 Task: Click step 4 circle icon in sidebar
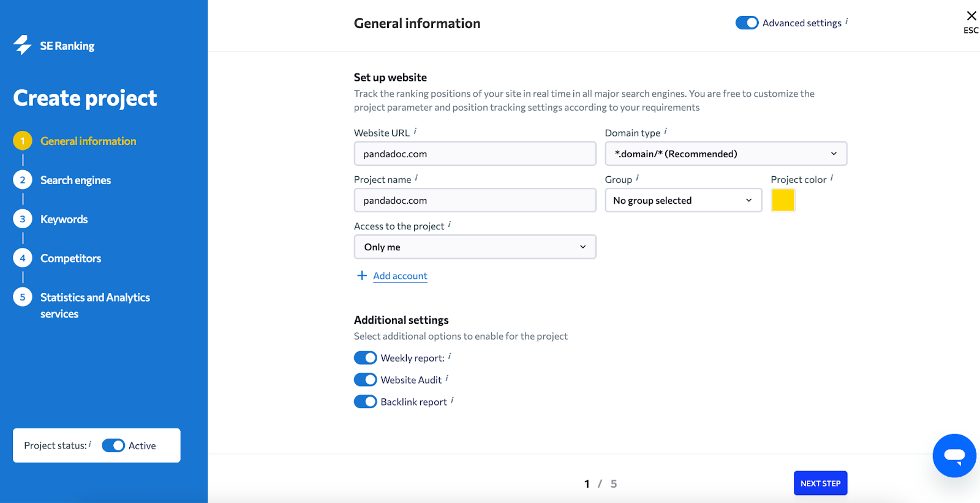point(23,258)
